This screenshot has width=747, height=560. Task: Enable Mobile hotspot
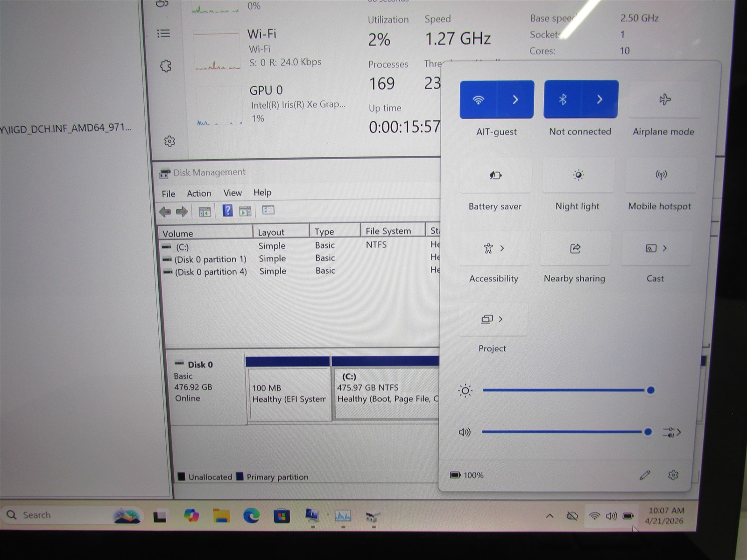coord(661,175)
